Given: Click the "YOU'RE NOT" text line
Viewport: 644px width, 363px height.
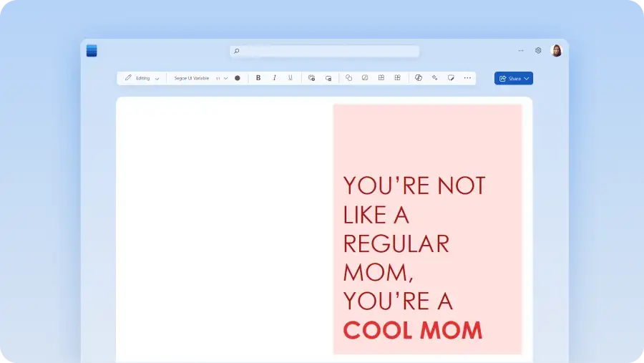Looking at the screenshot, I should click(414, 185).
